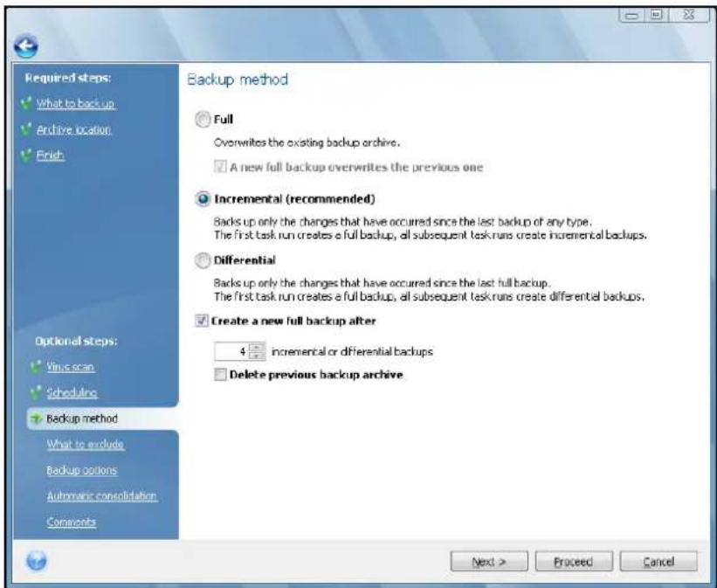Decrease the backup count with the down spinner arrow

pos(257,356)
